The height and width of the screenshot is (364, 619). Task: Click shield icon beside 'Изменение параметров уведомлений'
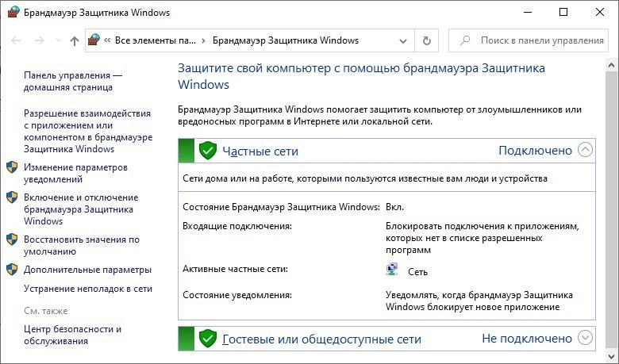[12, 167]
